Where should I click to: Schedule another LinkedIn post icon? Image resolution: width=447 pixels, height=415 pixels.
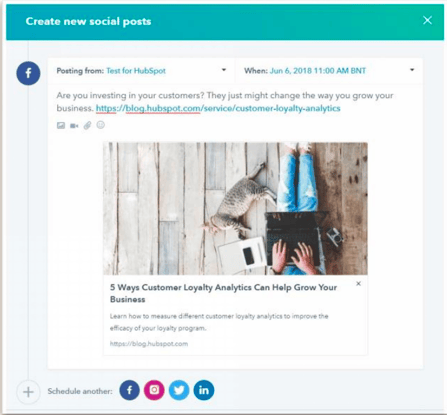(204, 390)
